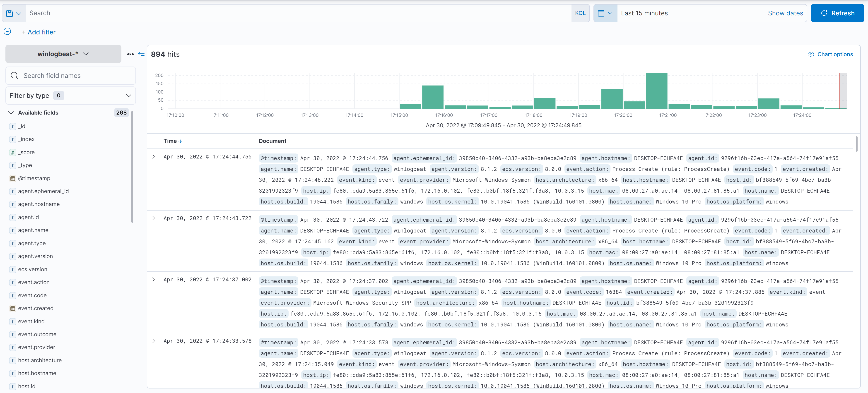This screenshot has width=868, height=393.
Task: Sort by the Time column arrow
Action: tap(181, 141)
